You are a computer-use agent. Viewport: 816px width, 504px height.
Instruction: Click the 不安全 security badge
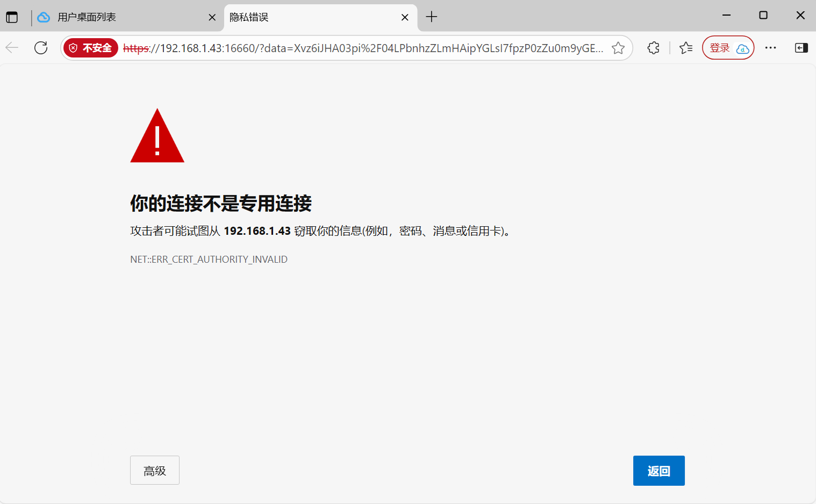(90, 47)
